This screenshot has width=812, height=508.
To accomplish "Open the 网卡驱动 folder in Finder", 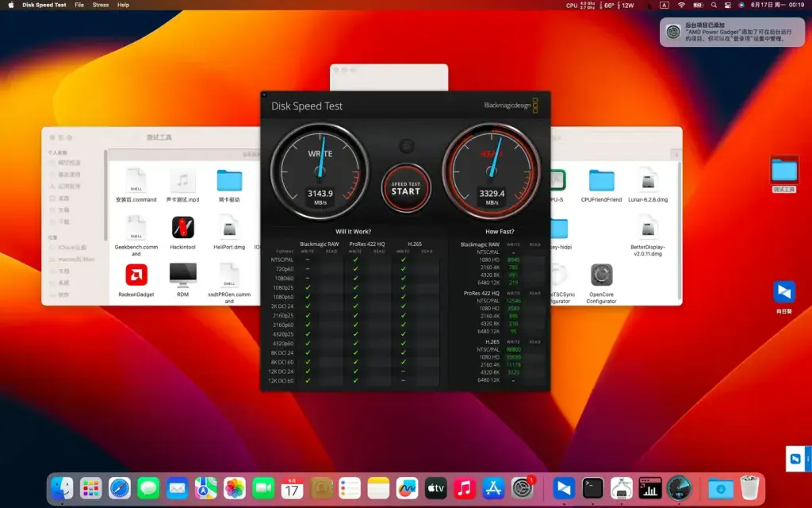I will pos(229,185).
